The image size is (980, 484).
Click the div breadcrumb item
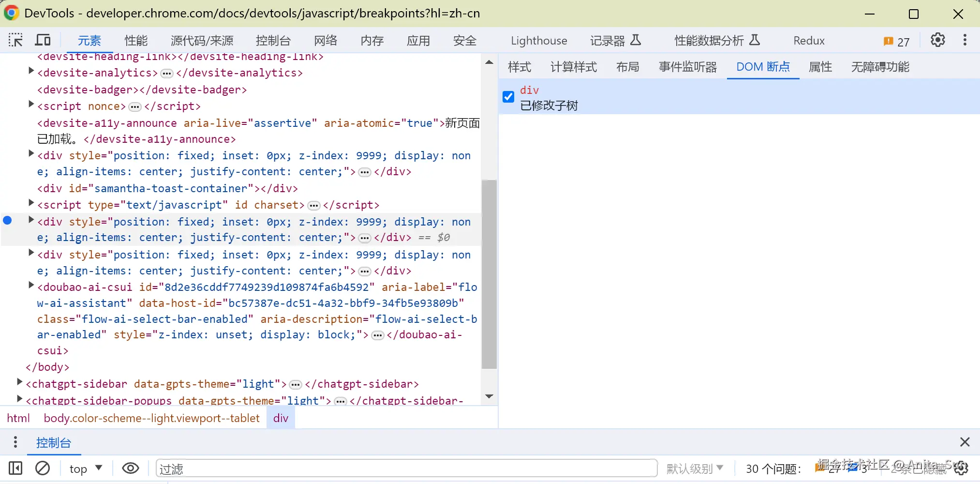[x=281, y=418]
